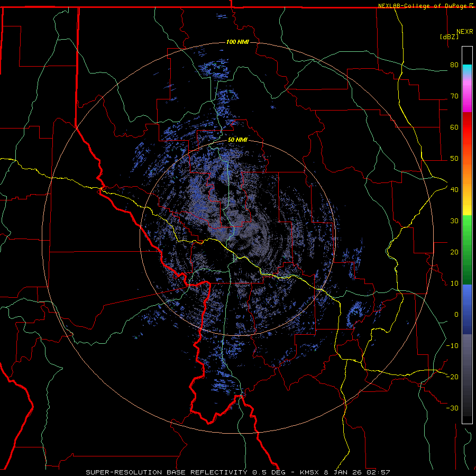The image size is (476, 476).
Task: Click the -30 dBZ scale value
Action: click(452, 408)
